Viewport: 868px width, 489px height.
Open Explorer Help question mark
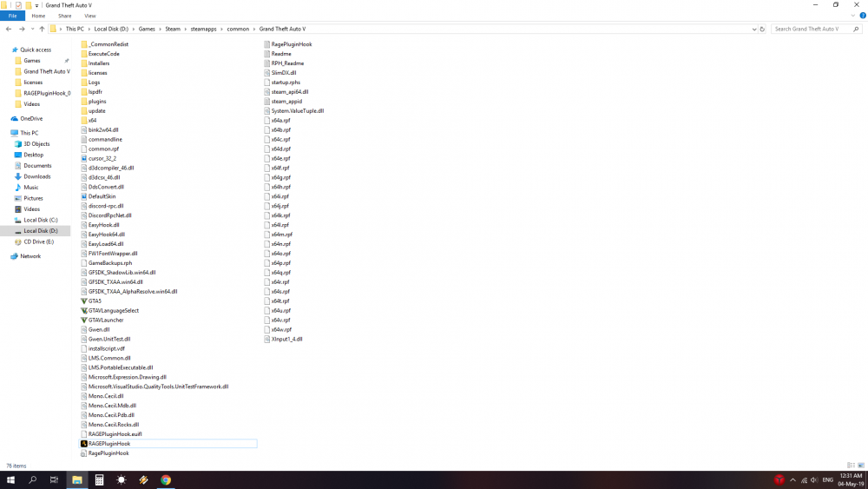863,16
